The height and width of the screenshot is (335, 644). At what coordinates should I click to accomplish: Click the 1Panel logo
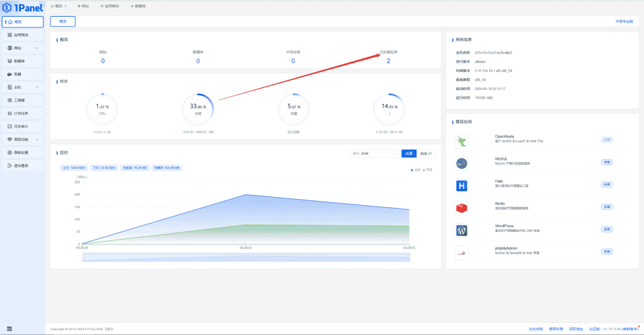[x=22, y=8]
